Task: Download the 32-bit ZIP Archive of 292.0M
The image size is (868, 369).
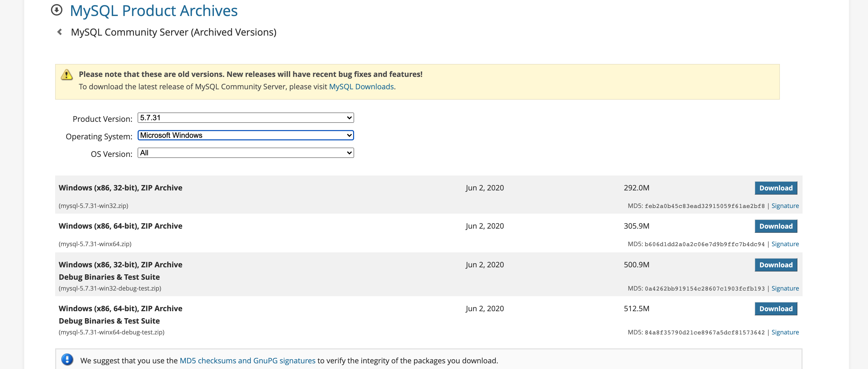Action: point(776,188)
